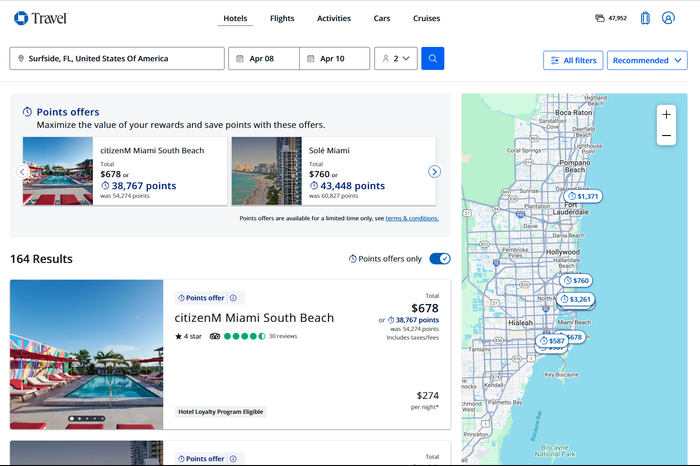This screenshot has height=466, width=700.
Task: Open All filters
Action: 573,60
